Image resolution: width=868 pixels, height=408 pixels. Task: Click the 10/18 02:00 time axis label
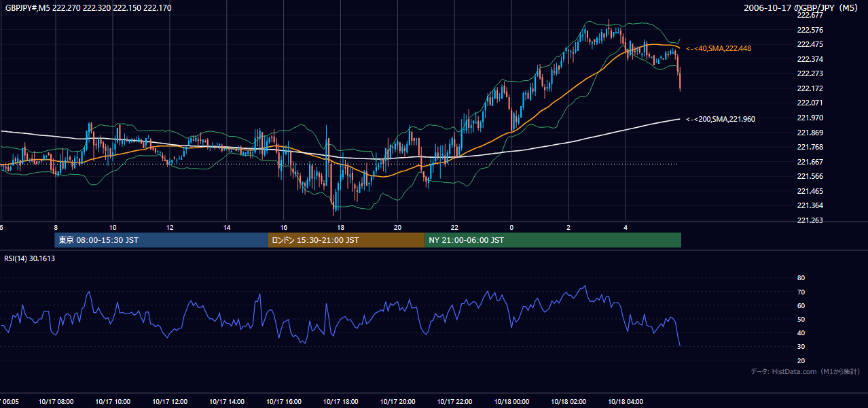(x=569, y=402)
